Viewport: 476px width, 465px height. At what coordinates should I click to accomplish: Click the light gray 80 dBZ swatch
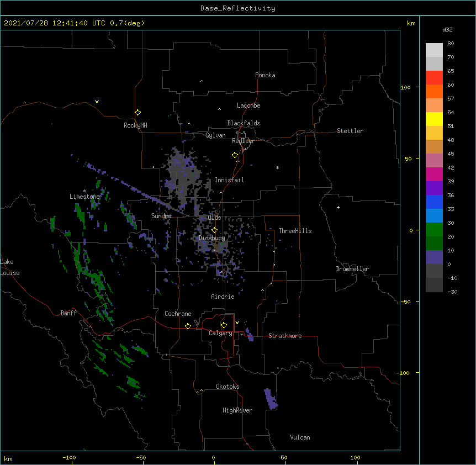(434, 50)
